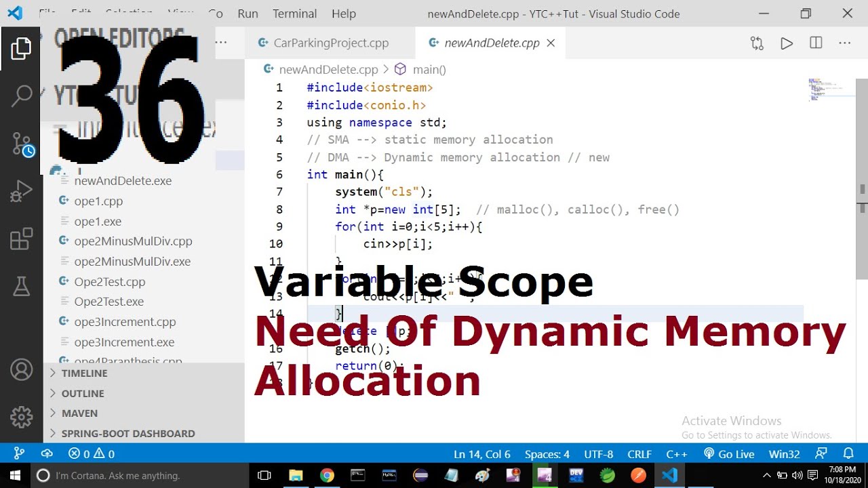Open the Explorer view in activity bar
This screenshot has width=868, height=488.
[21, 49]
